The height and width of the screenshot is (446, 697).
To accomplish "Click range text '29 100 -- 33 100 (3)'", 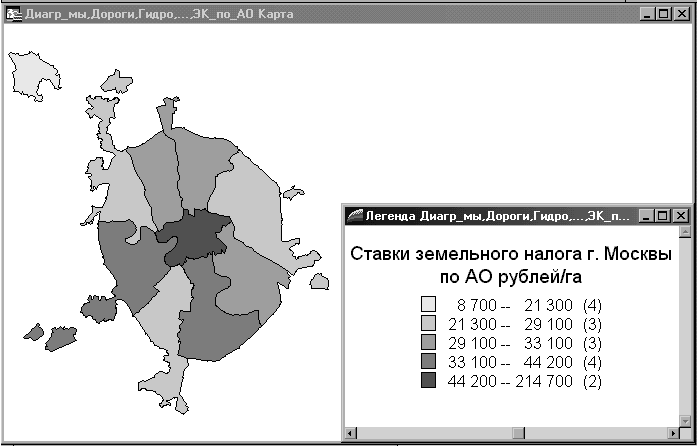I will (x=525, y=344).
